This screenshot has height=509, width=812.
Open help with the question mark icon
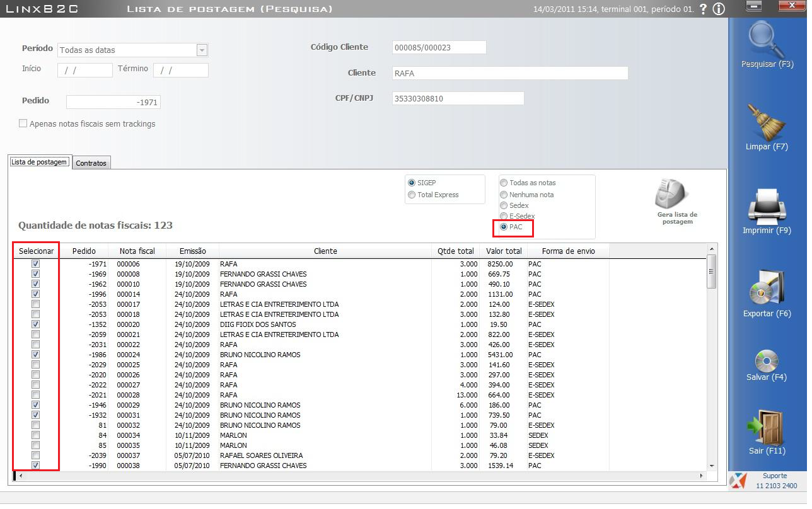coord(703,9)
